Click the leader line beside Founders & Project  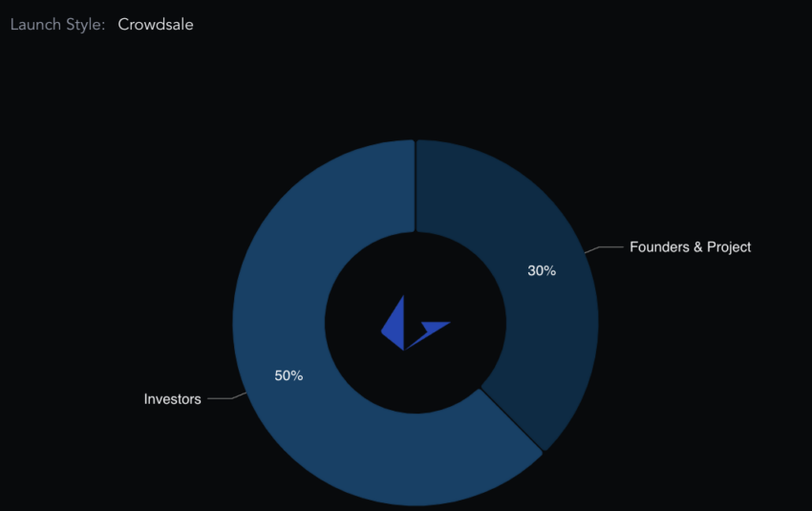pos(604,249)
